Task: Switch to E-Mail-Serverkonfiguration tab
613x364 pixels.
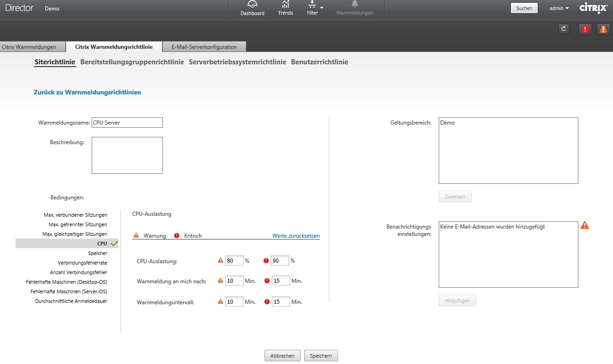Action: coord(204,47)
